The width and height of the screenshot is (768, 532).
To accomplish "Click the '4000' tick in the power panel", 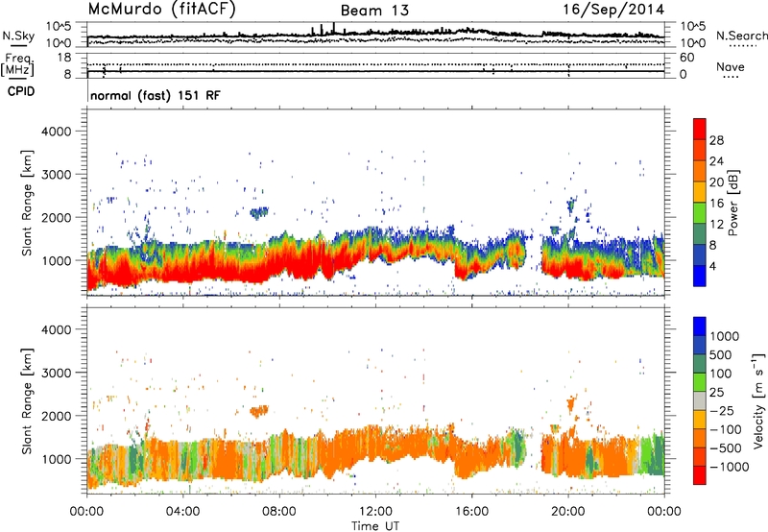I will click(57, 132).
